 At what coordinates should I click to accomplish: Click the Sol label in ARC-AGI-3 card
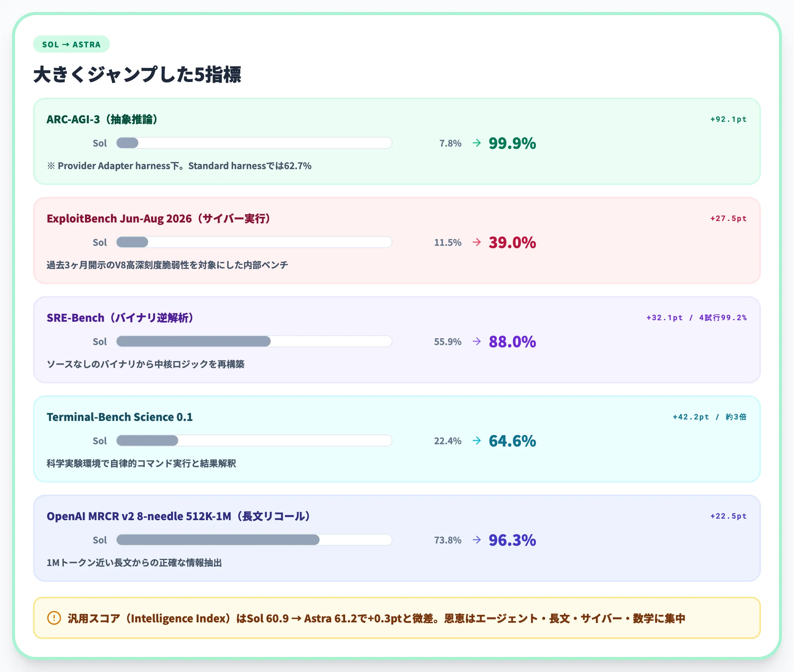[x=100, y=143]
